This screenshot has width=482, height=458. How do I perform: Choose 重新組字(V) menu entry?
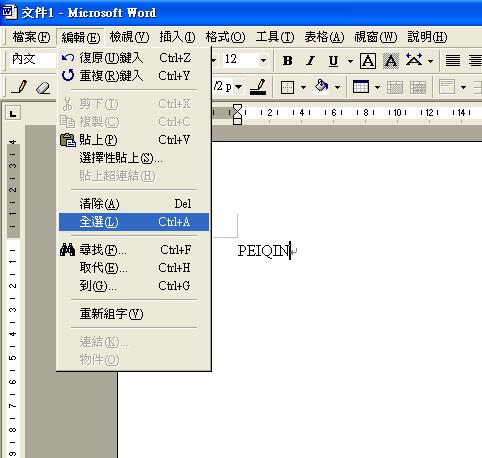pos(134,314)
